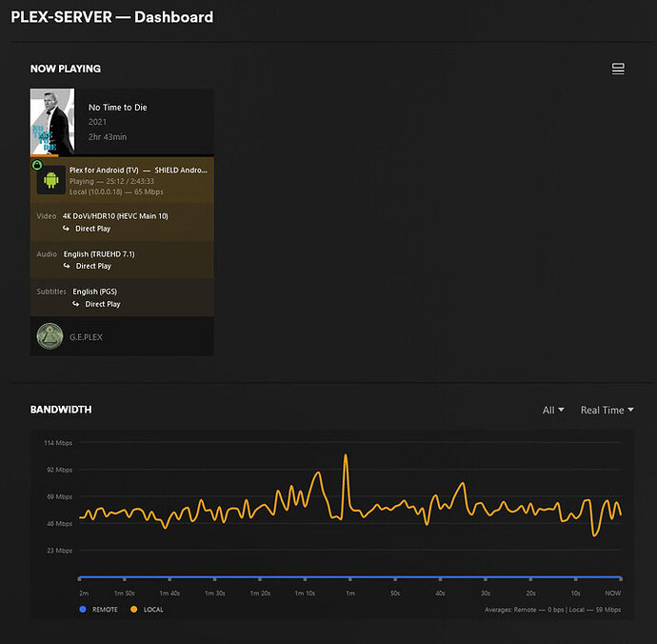
Task: Toggle the LOCAL legend orange dot
Action: 133,609
